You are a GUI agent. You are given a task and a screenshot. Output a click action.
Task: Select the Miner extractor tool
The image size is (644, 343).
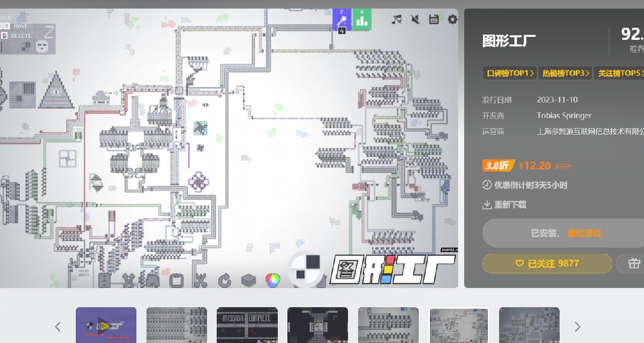pos(153,281)
